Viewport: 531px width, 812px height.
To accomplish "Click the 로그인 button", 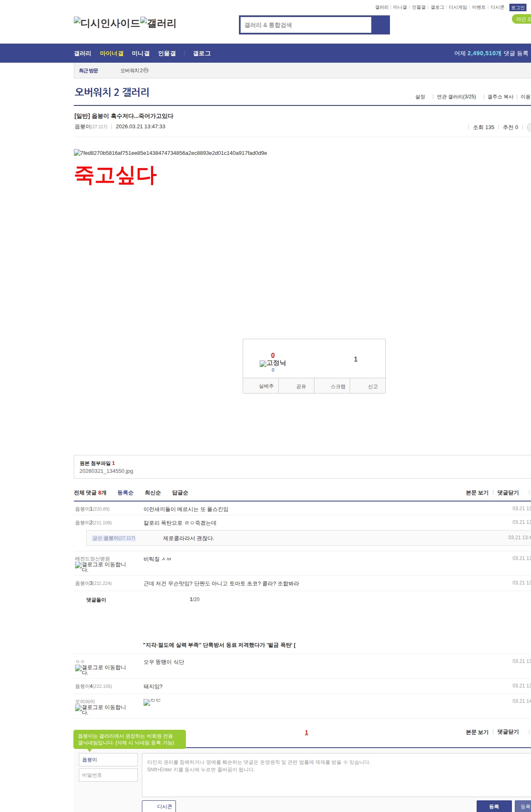I will [518, 7].
